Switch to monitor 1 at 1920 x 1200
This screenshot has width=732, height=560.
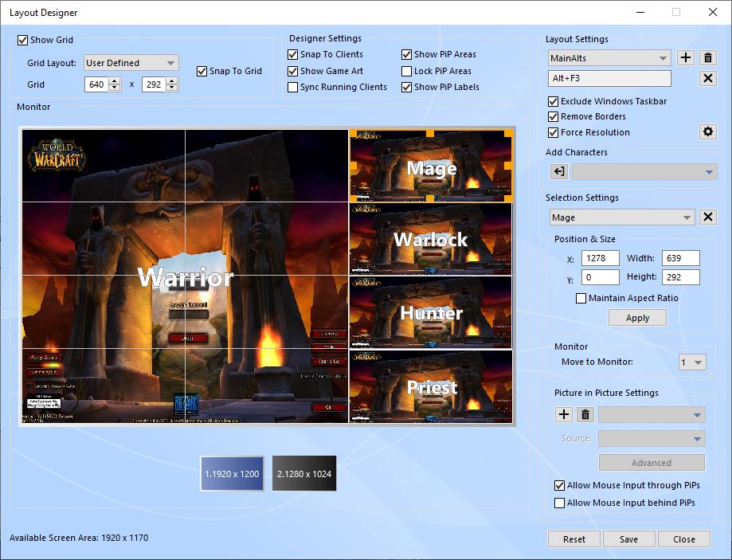pyautogui.click(x=232, y=474)
